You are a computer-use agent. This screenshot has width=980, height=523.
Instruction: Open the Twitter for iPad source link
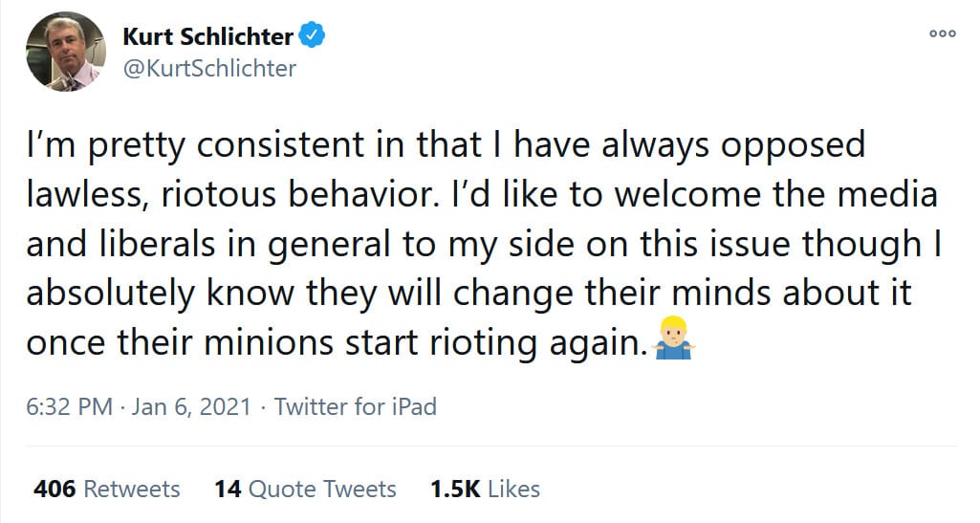coord(355,406)
